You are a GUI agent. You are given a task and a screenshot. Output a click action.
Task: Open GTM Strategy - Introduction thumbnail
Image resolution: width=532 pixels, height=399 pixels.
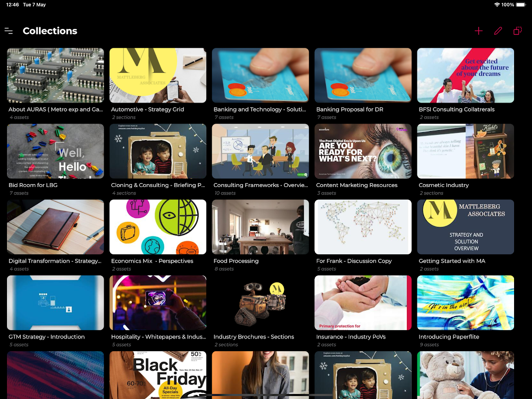(x=55, y=303)
